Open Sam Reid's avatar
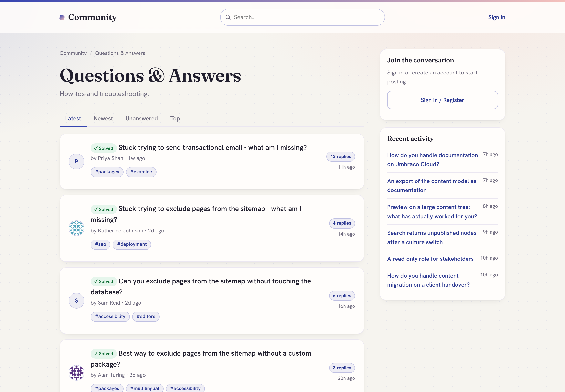The image size is (565, 392). pos(77,301)
